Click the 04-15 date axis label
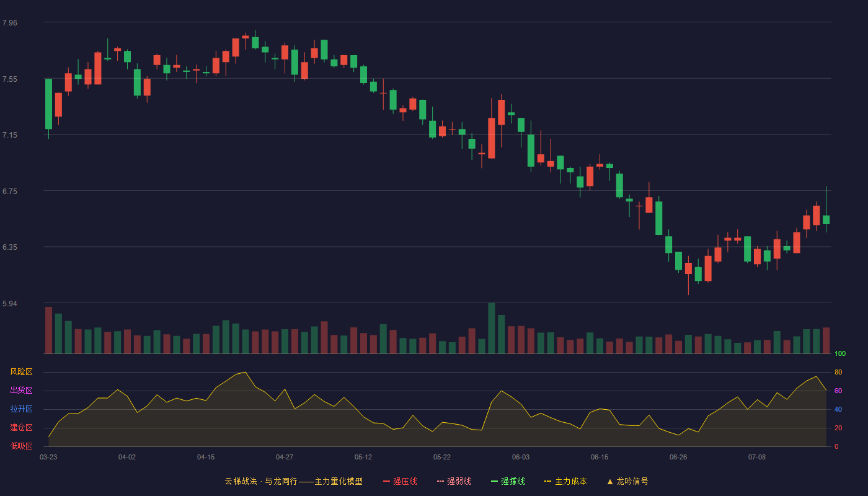The image size is (868, 496). [x=206, y=457]
